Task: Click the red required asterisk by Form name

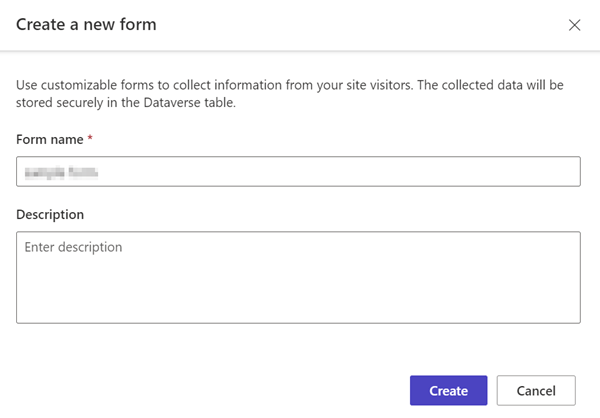Action: point(90,139)
